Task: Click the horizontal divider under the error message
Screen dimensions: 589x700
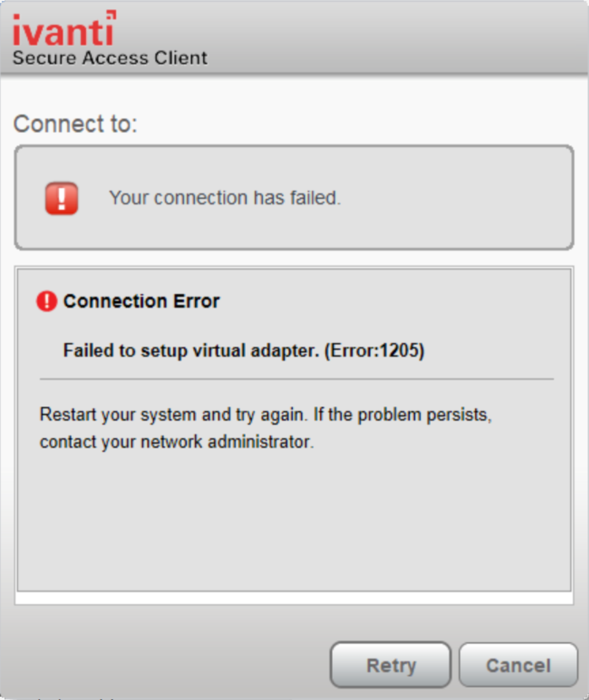Action: tap(296, 379)
